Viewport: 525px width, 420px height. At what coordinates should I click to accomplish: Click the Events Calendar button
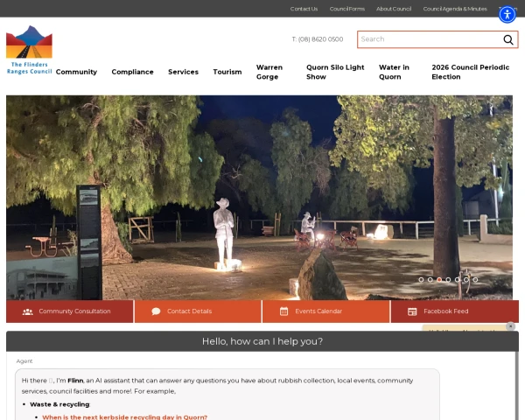coord(326,311)
